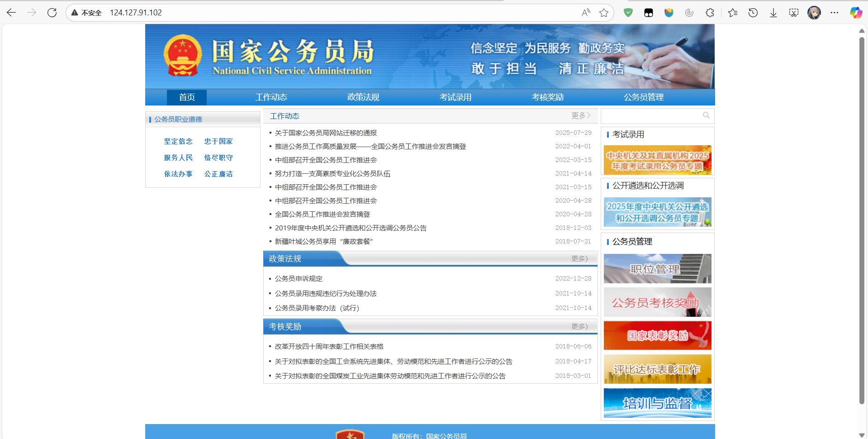Screen dimensions: 868x439
Task: Open the 公务员管理 menu item
Action: [643, 97]
